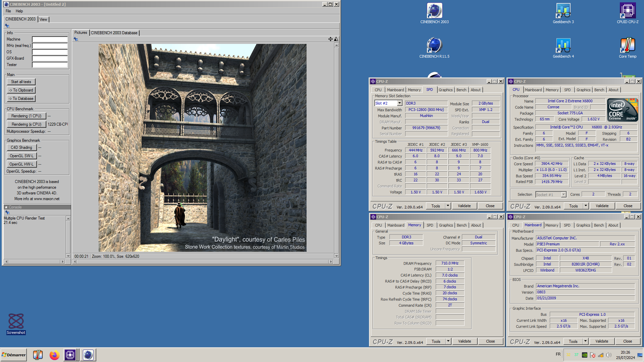
Task: Click the picture viewer vertical scrollbar down arrow
Action: 336,256
